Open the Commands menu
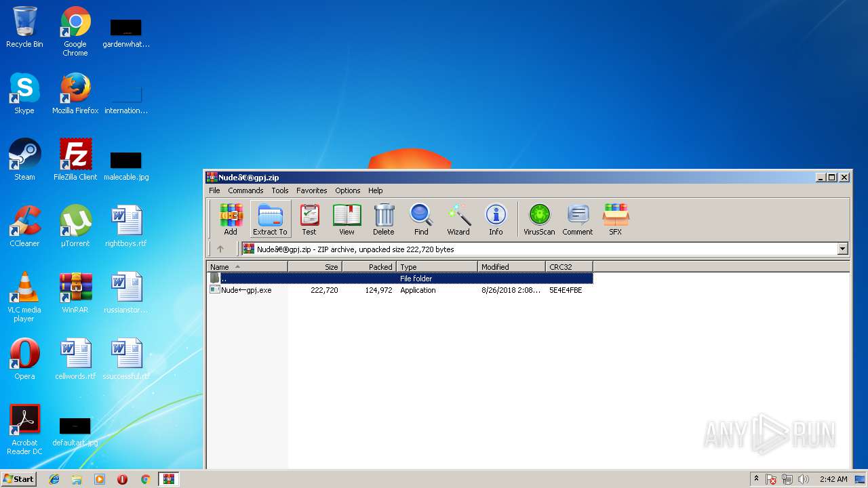This screenshot has height=488, width=868. pyautogui.click(x=245, y=190)
